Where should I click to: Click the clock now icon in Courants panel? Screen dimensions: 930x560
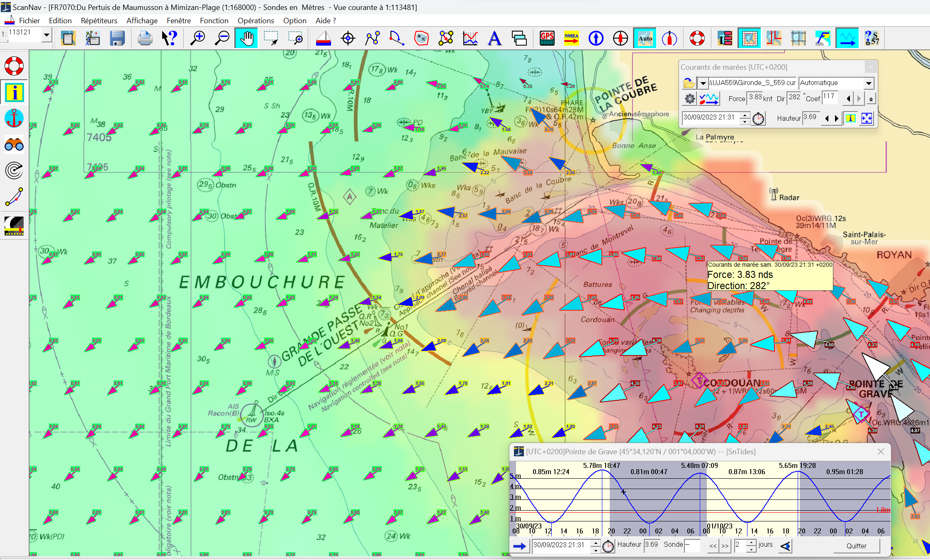click(x=758, y=119)
